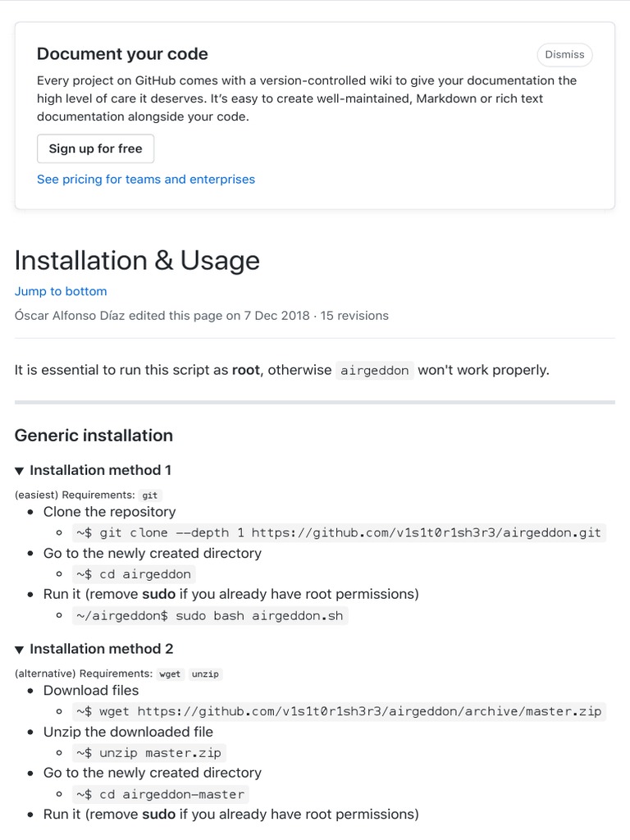Follow the Jump to bottom link
The image size is (630, 840).
61,291
